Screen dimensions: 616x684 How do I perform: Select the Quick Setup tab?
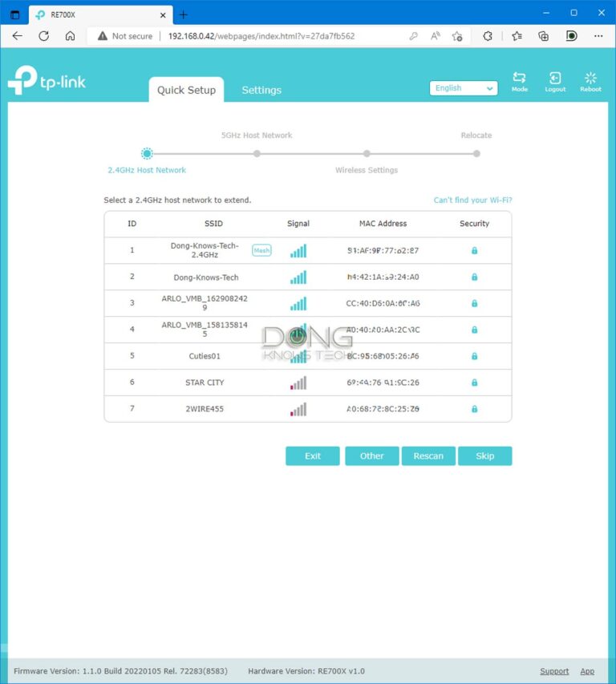(186, 90)
